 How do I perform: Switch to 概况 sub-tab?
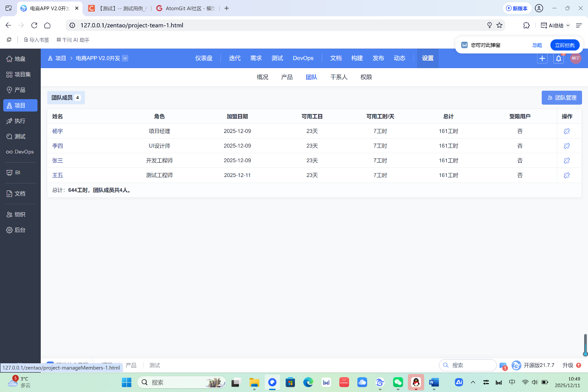263,77
